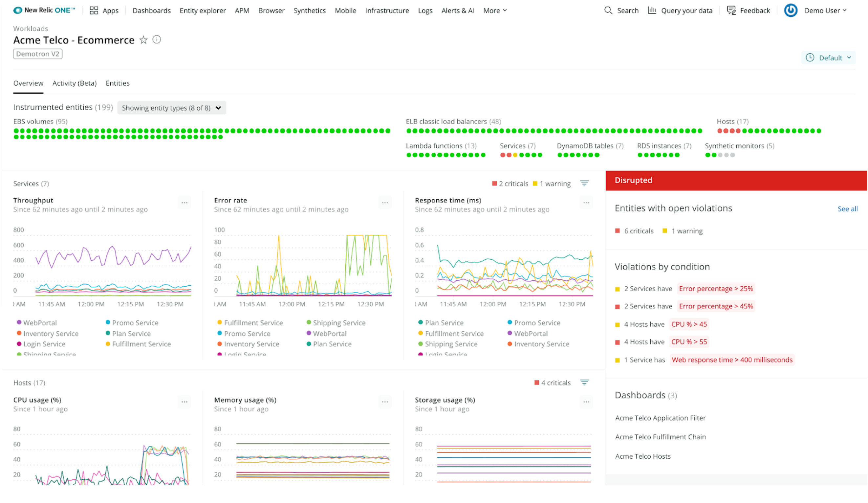Expand the More navigation menu
This screenshot has height=503, width=868.
(495, 10)
